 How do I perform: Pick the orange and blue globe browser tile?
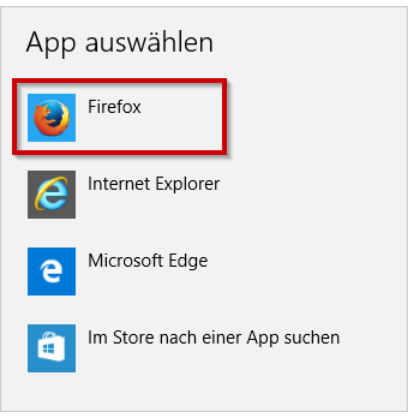52,118
